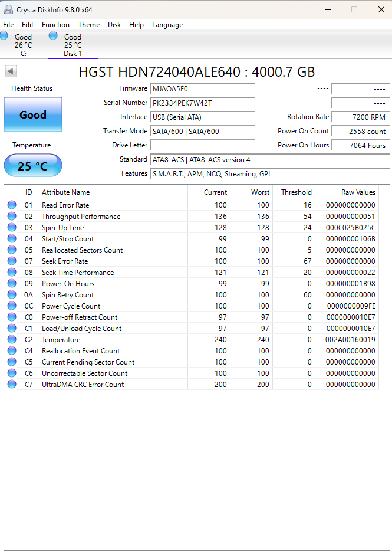The width and height of the screenshot is (392, 554).
Task: Click the 25 °C temperature button
Action: (x=33, y=166)
